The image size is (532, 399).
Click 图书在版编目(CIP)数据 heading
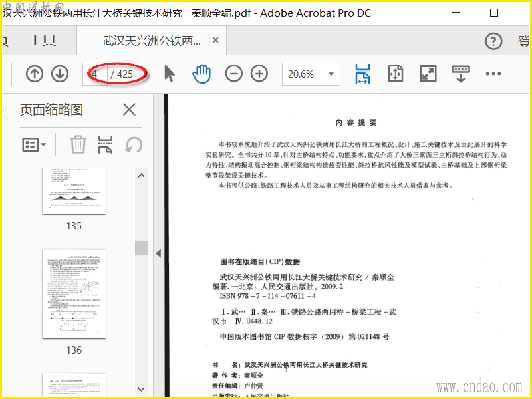260,261
